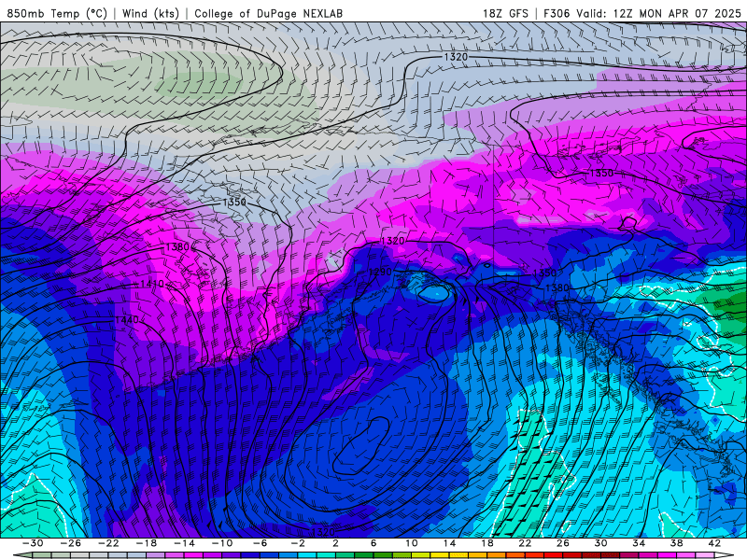Click the '850mb Temp (°C)' title text

coord(57,13)
